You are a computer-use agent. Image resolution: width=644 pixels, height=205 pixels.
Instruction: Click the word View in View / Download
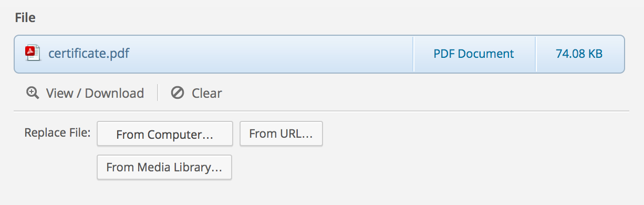[x=59, y=93]
